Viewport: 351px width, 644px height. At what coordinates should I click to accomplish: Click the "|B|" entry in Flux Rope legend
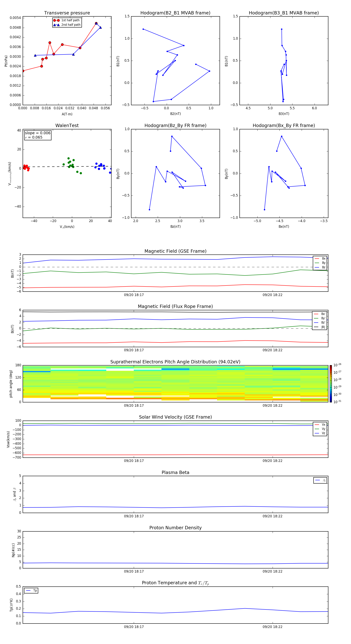(x=320, y=327)
